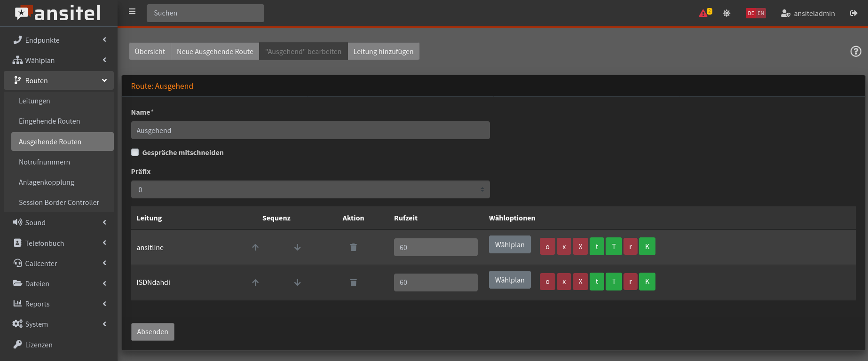Click Wählplan button for ansitline
This screenshot has width=868, height=361.
[510, 245]
